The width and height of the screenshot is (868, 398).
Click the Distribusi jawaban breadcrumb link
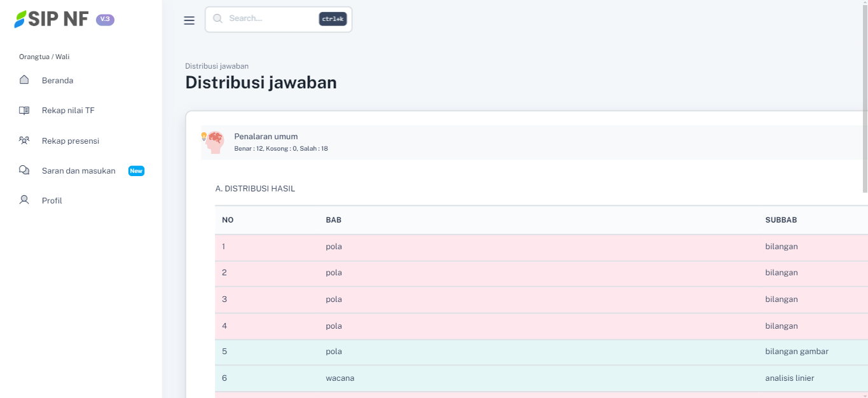[x=216, y=66]
